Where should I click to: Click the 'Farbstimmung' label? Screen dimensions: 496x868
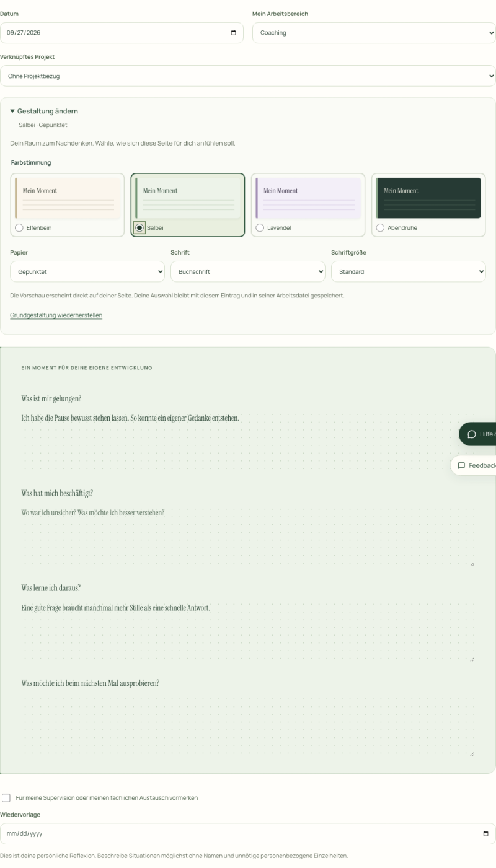point(31,162)
